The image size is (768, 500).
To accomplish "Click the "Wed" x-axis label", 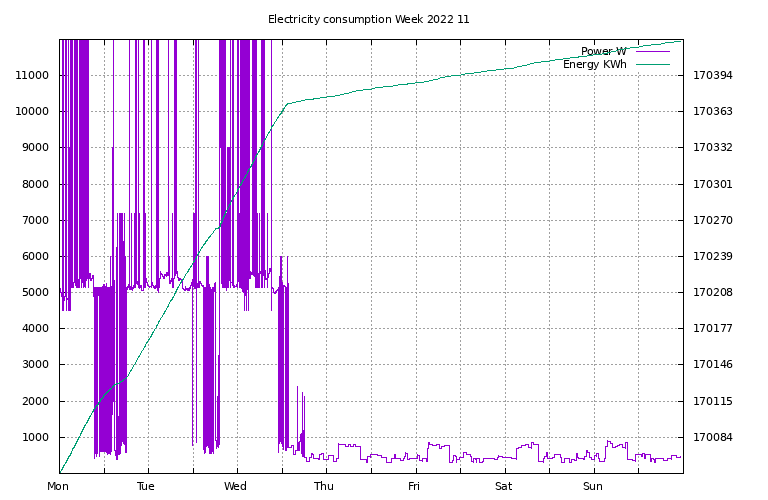I will click(x=235, y=486).
